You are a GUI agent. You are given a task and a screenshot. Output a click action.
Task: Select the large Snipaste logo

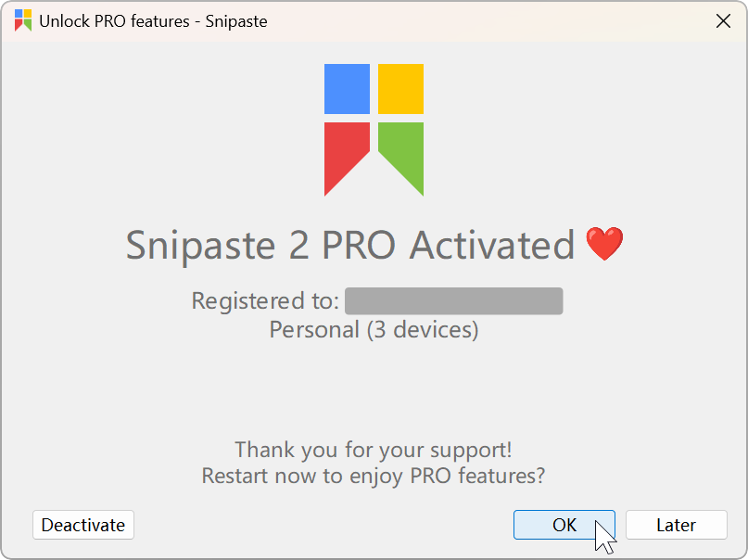[x=374, y=130]
